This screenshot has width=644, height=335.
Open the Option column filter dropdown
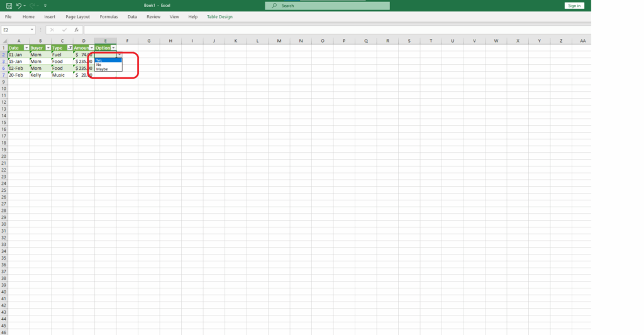pyautogui.click(x=113, y=48)
